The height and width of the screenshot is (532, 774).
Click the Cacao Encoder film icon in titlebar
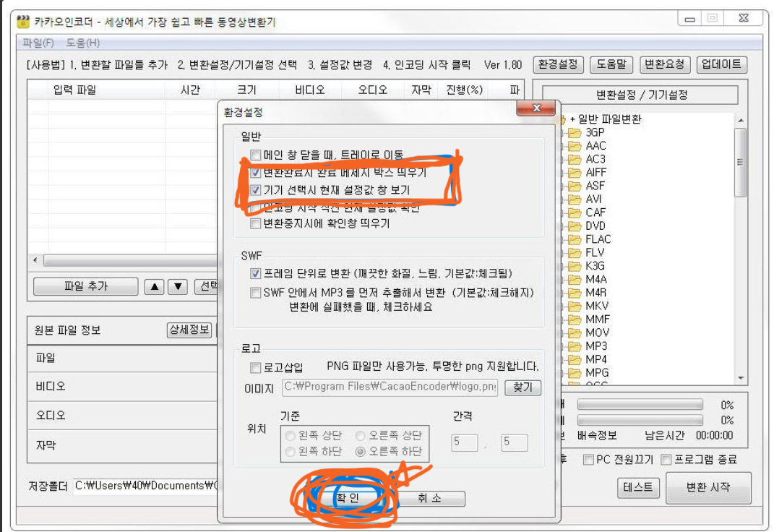[x=22, y=22]
